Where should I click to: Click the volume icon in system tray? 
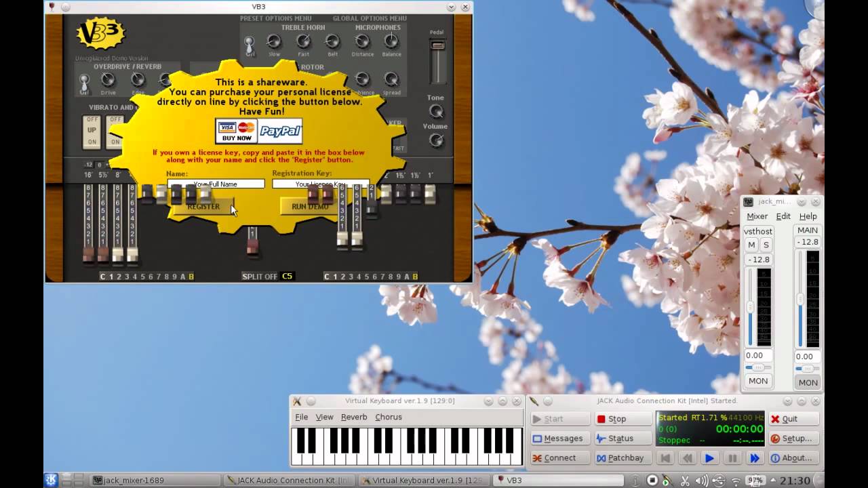pos(702,481)
